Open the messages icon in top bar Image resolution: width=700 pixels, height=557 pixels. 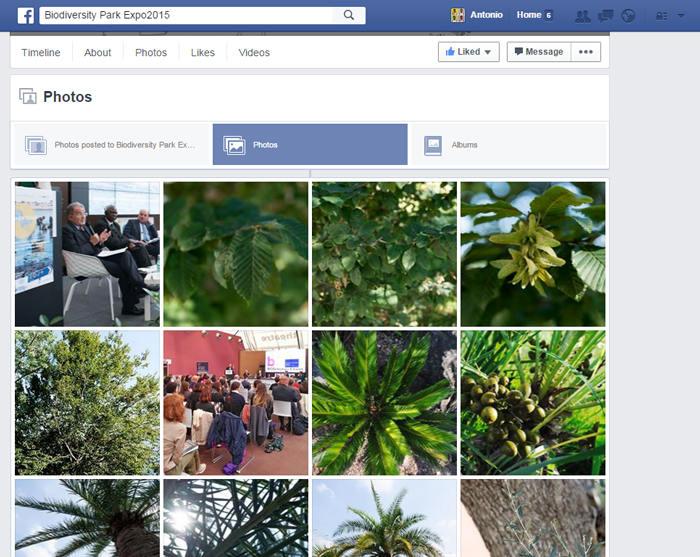605,16
